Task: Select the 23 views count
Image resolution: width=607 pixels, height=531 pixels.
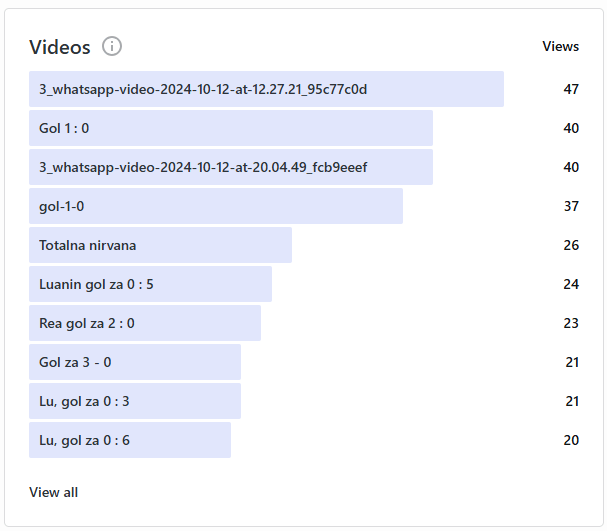Action: click(x=571, y=323)
